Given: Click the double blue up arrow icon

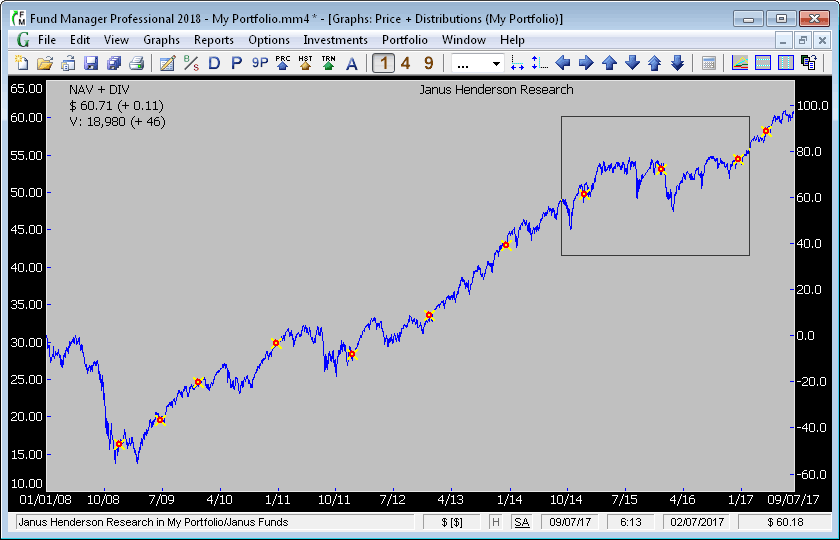Looking at the screenshot, I should (x=654, y=63).
